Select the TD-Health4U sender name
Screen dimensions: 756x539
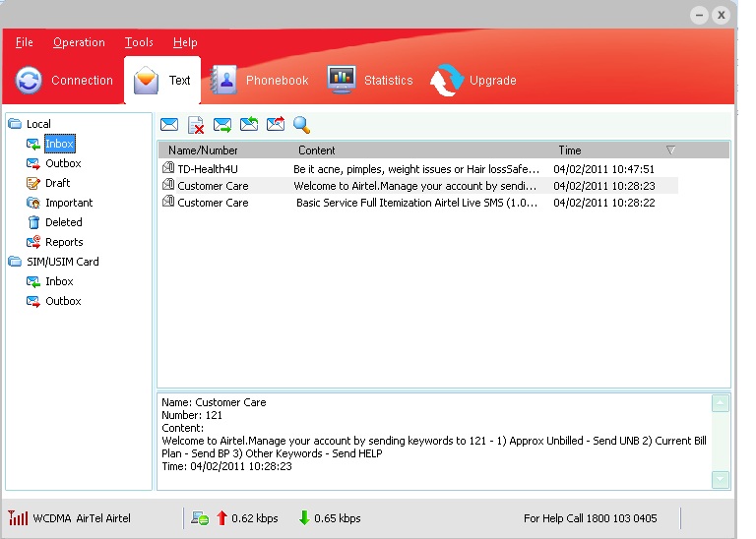[208, 169]
